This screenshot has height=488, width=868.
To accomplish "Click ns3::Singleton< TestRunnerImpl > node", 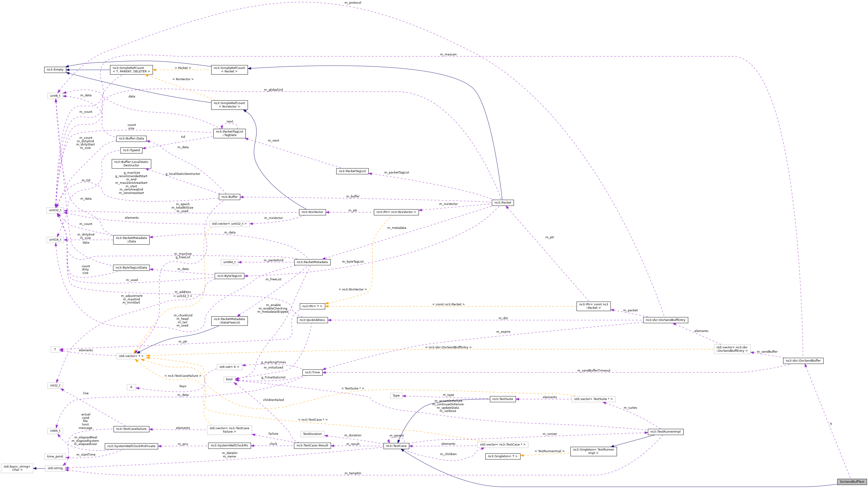I will 593,451.
